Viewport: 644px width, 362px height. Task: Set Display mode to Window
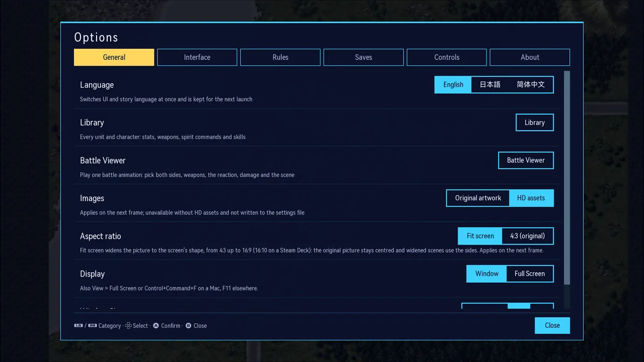point(487,274)
